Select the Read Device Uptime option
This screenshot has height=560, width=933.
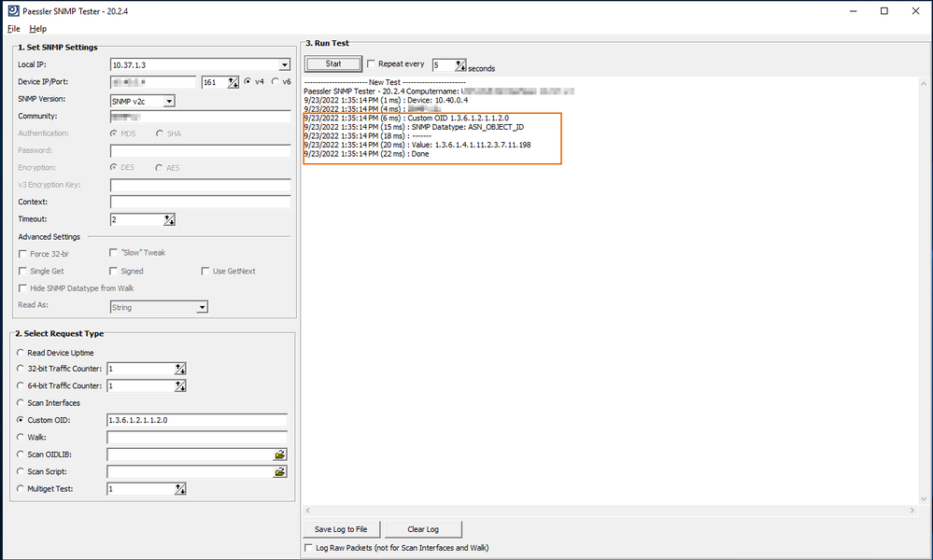click(21, 353)
